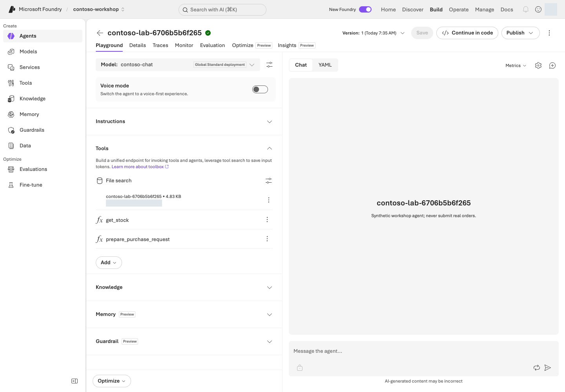
Task: Open the agent overflow menu beside Publish
Action: tap(549, 33)
